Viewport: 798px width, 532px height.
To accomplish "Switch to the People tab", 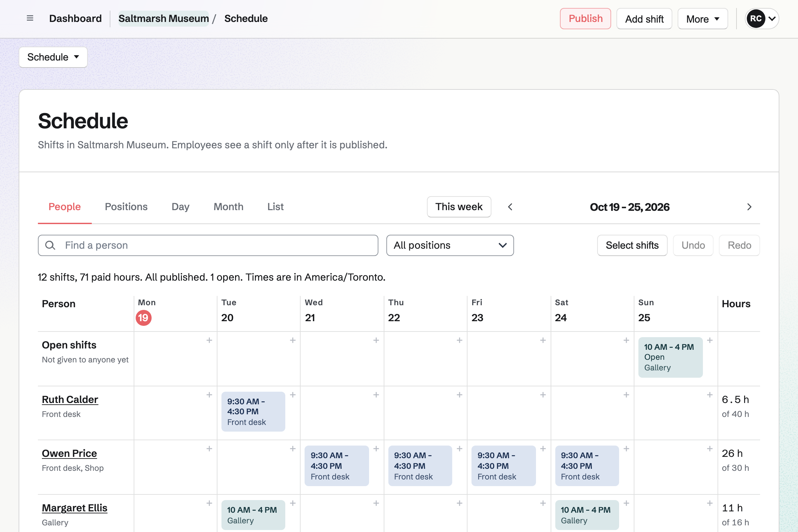I will point(65,206).
